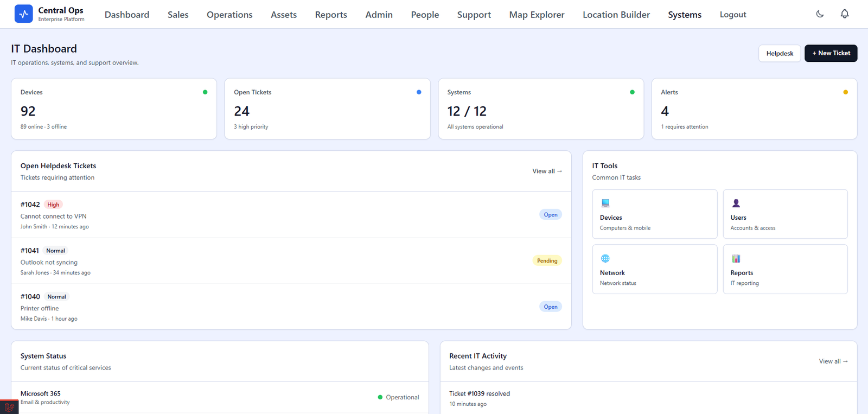Open the Assets menu
Viewport: 868px width, 414px height.
tap(284, 15)
